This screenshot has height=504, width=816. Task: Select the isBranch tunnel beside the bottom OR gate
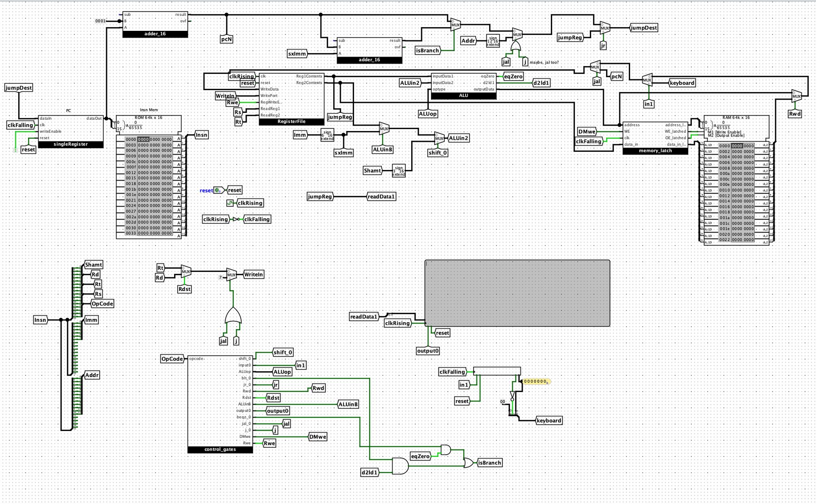(x=489, y=463)
